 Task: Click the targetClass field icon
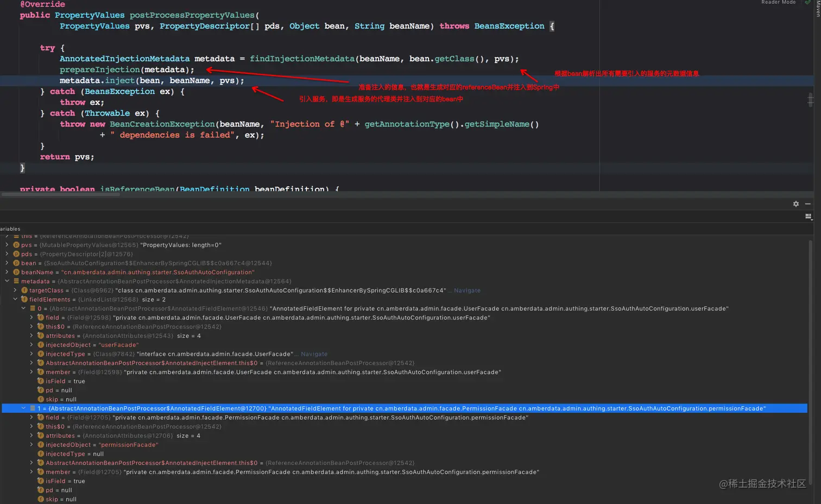24,291
